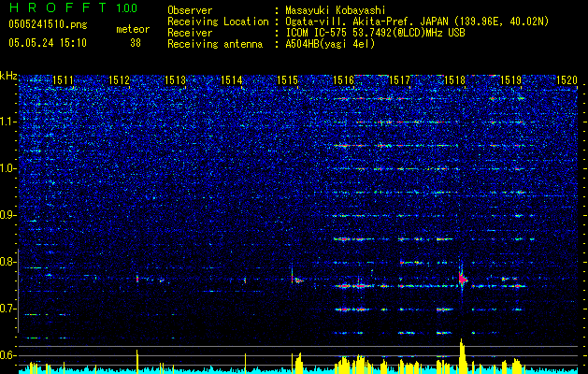Screen dimensions: 588x374
Task: Click the 1.0 kHz axis label
Action: 8,168
